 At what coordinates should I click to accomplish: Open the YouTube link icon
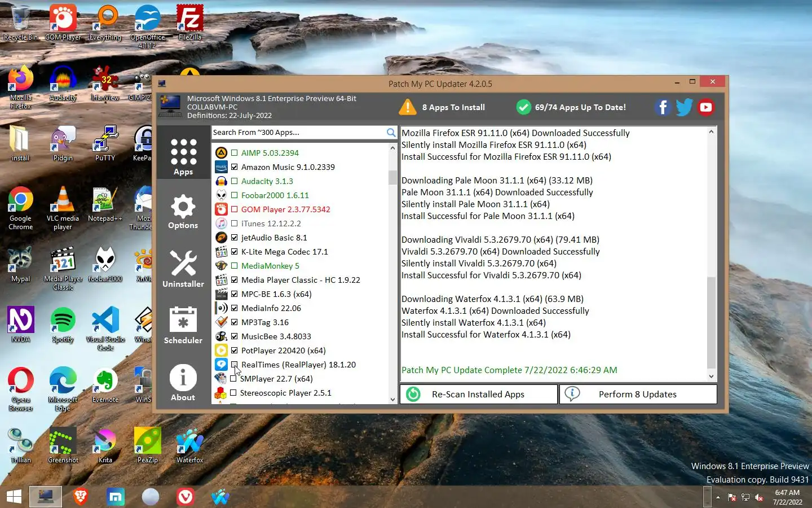[705, 107]
